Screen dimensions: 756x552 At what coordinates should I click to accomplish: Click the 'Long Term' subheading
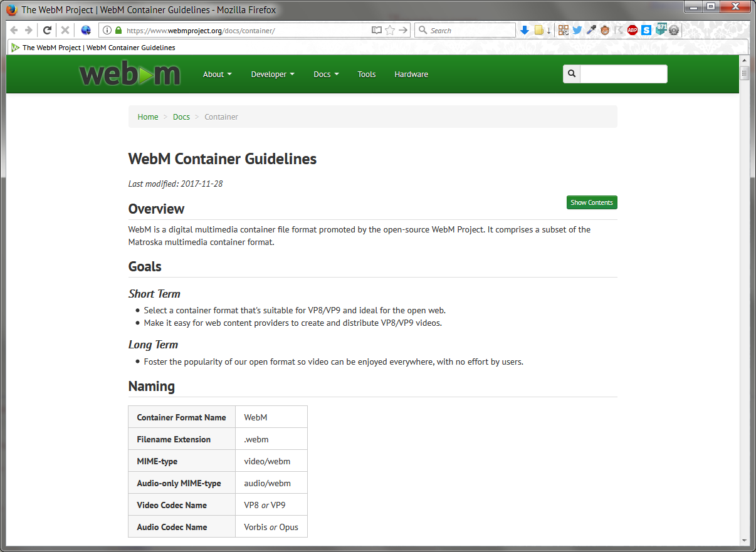[x=153, y=345]
